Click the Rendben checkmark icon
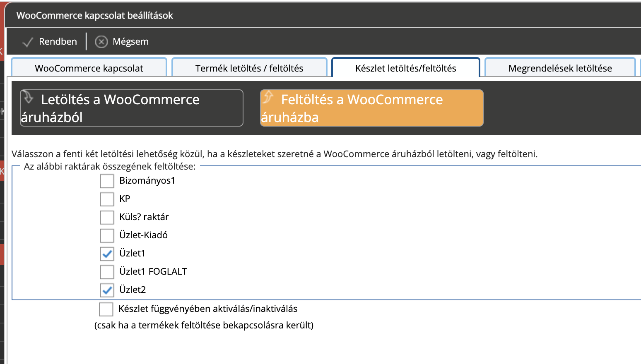 coord(27,42)
